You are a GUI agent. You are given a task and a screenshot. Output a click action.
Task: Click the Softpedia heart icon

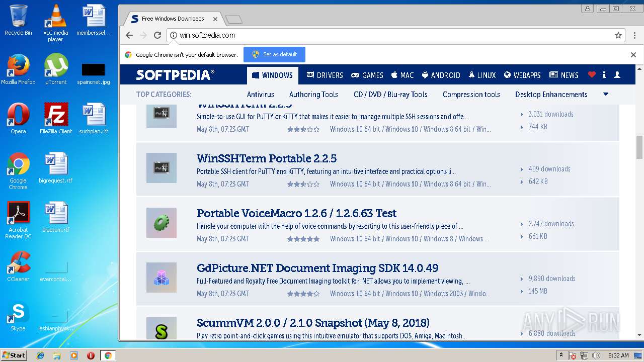(592, 75)
